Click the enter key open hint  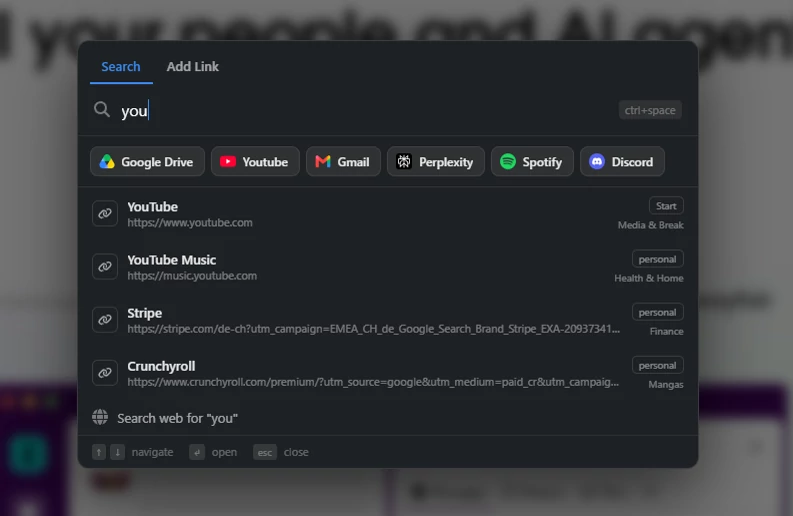197,452
